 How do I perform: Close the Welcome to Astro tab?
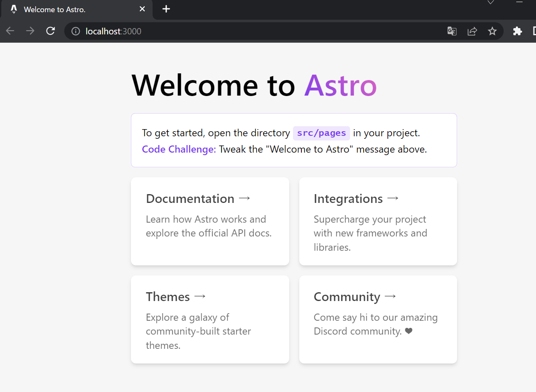pos(142,9)
